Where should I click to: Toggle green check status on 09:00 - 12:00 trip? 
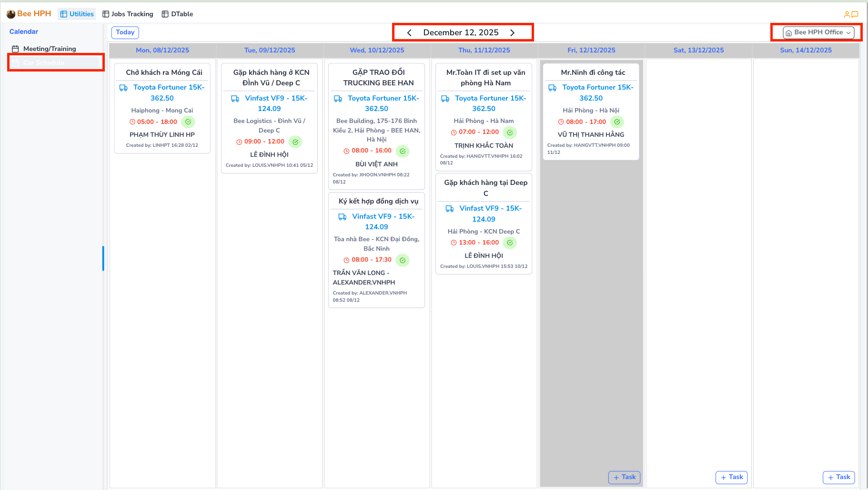coord(295,142)
